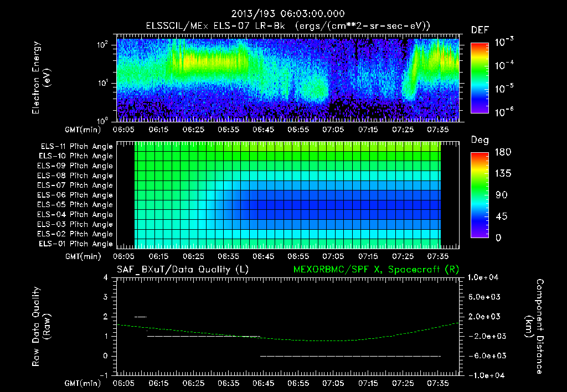Click the 10^-3 tick on DEF color bar
The height and width of the screenshot is (392, 567).
pyautogui.click(x=504, y=42)
